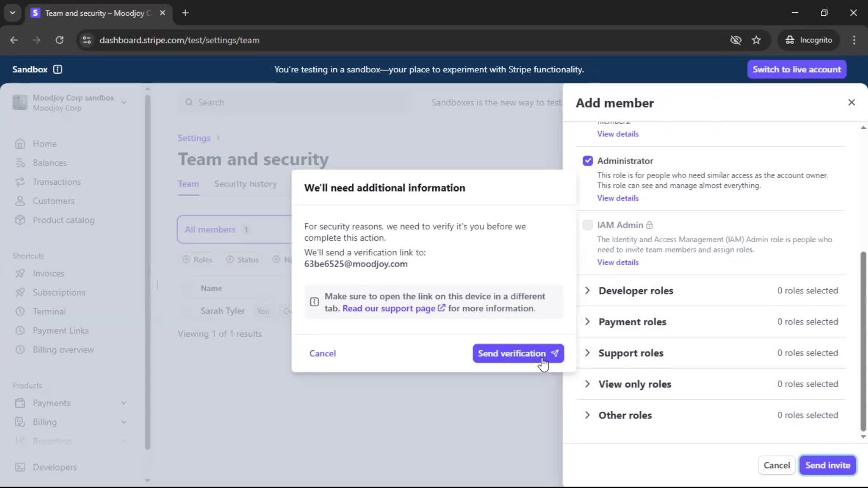
Task: Click the Sandbox info icon
Action: click(x=57, y=69)
